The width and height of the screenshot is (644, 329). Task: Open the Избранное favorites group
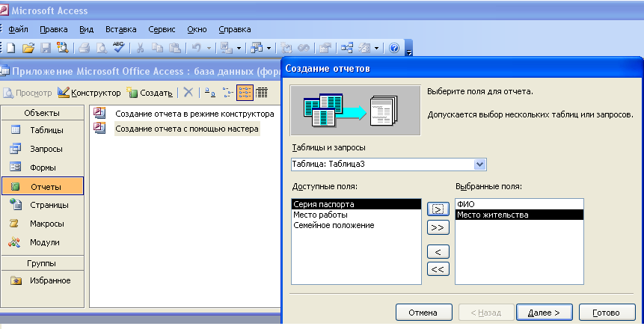(43, 280)
